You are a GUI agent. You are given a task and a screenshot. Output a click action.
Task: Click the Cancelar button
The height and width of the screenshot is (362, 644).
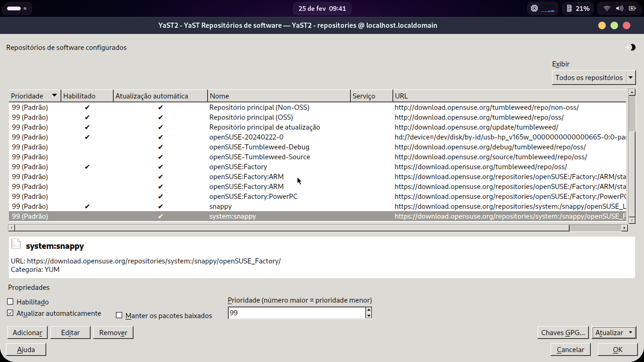click(x=570, y=349)
